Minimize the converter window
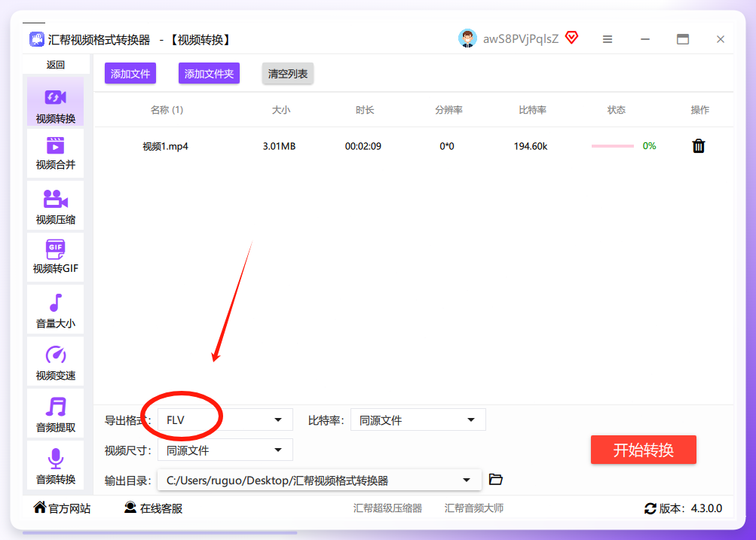This screenshot has width=756, height=540. pyautogui.click(x=645, y=39)
